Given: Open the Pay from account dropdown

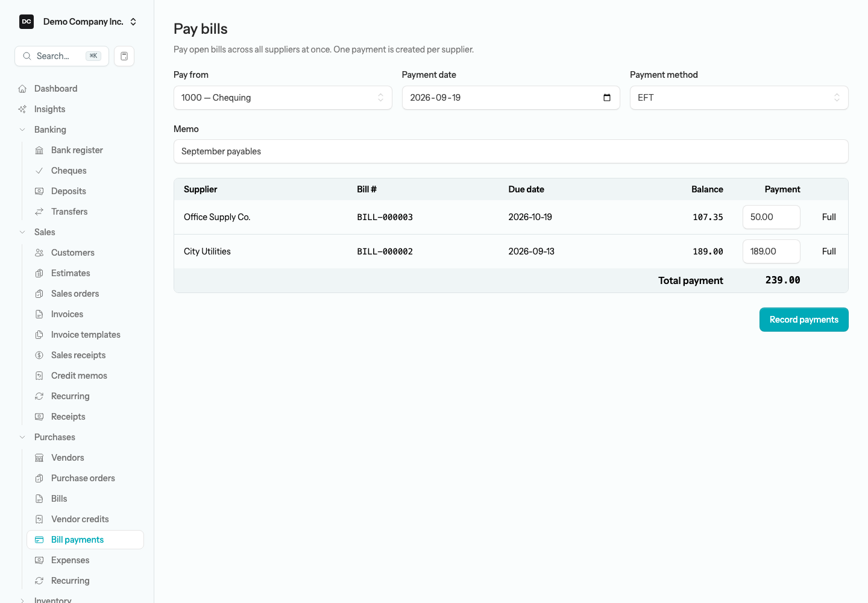Looking at the screenshot, I should click(283, 98).
